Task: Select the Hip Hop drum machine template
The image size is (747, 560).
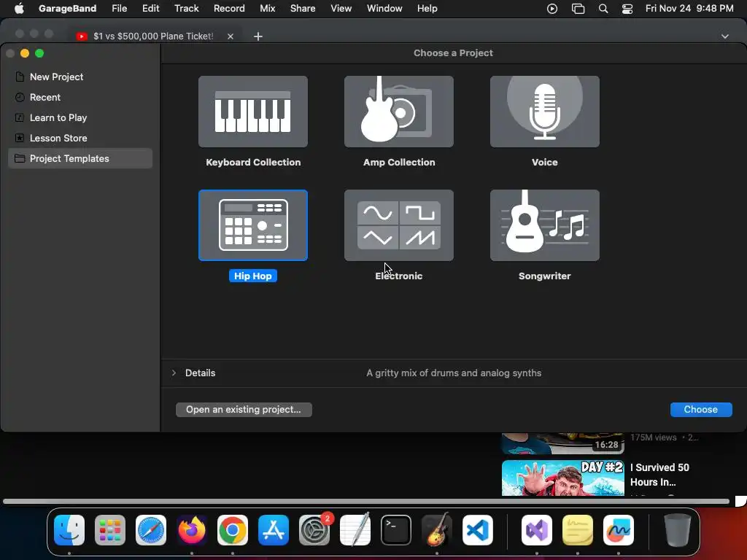Action: [x=253, y=225]
